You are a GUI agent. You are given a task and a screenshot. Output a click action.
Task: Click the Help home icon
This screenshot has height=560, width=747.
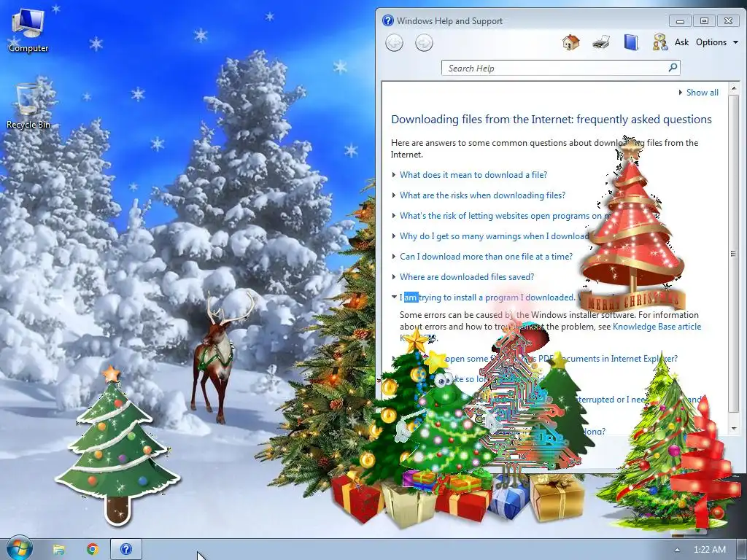pyautogui.click(x=570, y=42)
